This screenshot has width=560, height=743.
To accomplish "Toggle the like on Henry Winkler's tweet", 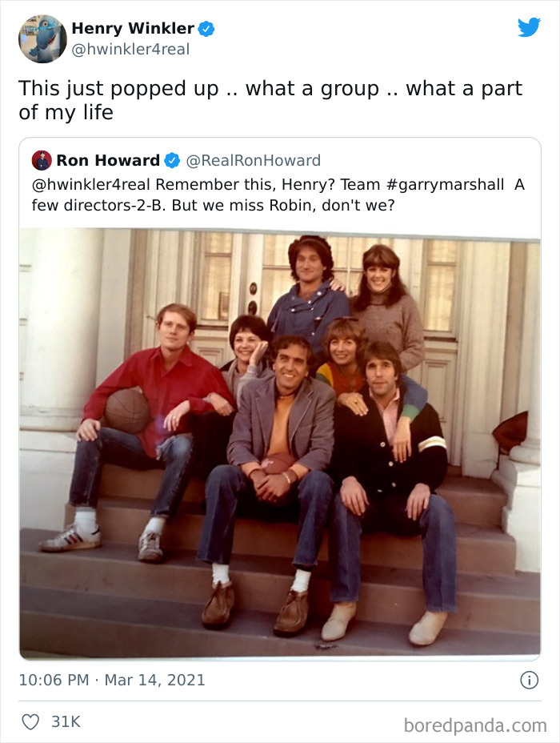I will click(30, 721).
